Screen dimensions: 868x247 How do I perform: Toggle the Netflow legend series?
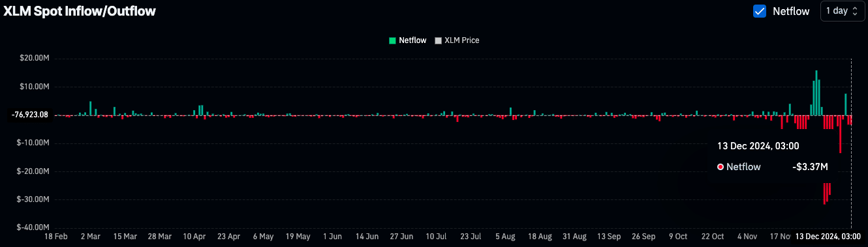point(408,40)
